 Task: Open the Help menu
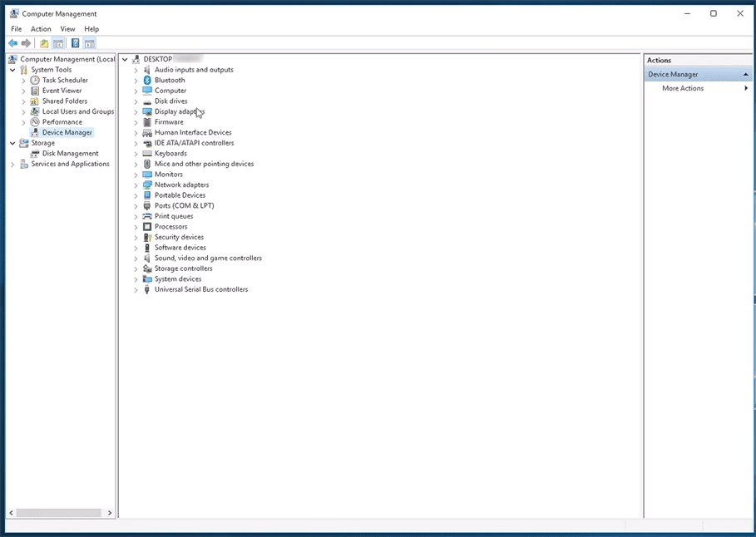point(91,29)
